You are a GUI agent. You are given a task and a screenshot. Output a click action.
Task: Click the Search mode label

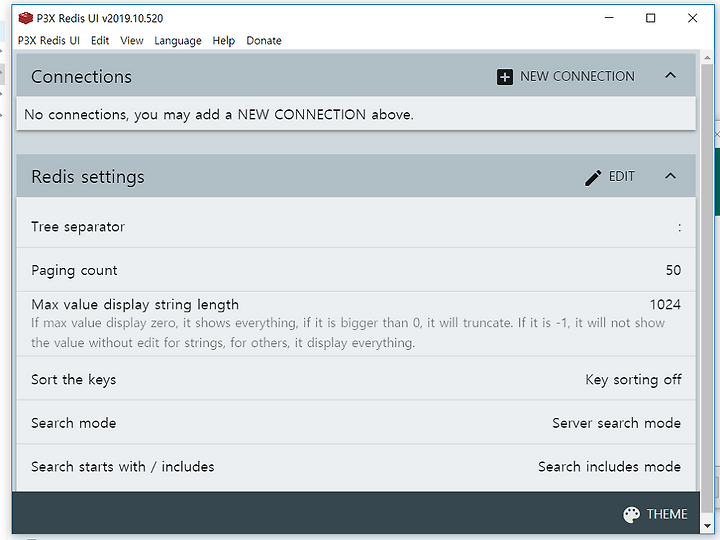[x=73, y=423]
